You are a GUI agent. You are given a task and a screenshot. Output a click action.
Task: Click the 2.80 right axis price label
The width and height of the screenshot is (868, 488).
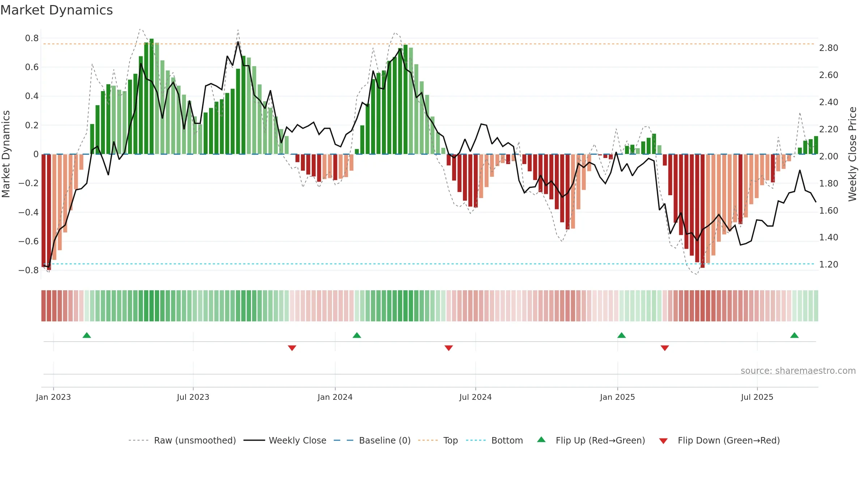[829, 48]
